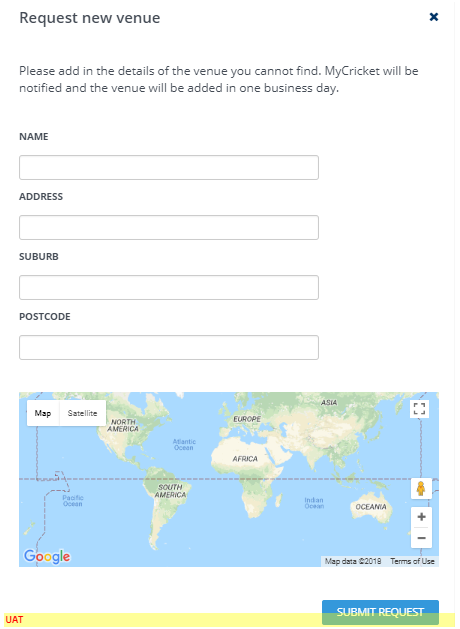Screen dimensions: 460x629
Task: Open the Google logo link on map
Action: [x=47, y=556]
